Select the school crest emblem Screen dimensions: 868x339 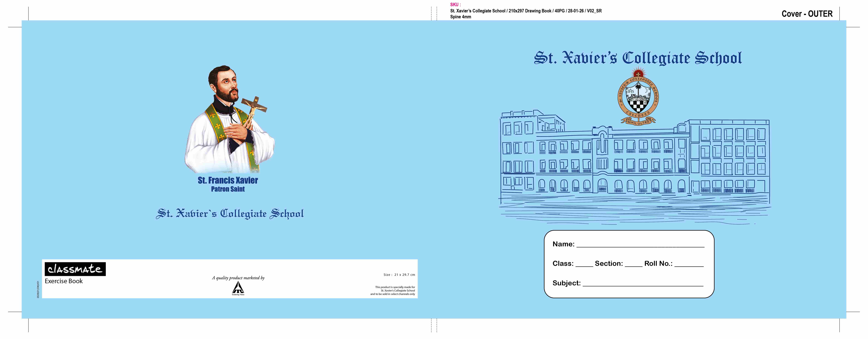pos(638,97)
